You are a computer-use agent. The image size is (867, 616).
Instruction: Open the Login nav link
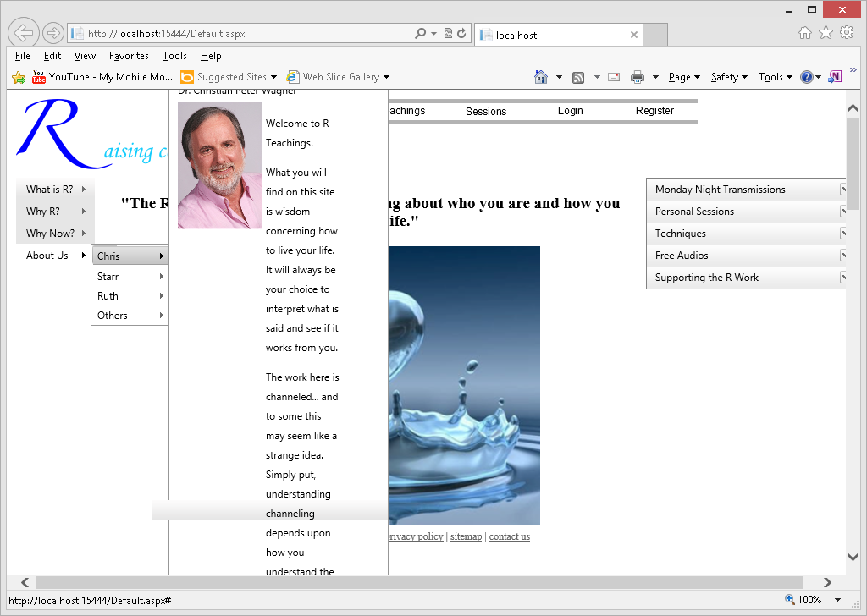pyautogui.click(x=570, y=111)
